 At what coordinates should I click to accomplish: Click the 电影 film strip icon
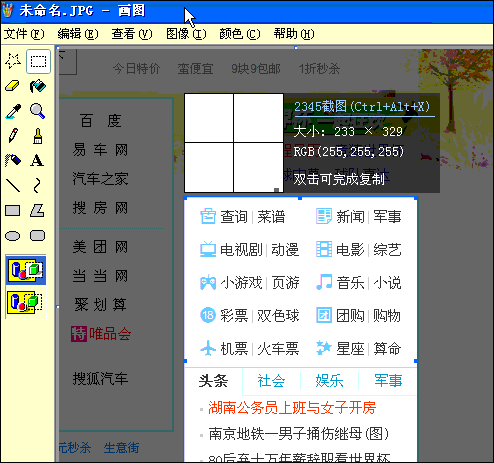(324, 249)
